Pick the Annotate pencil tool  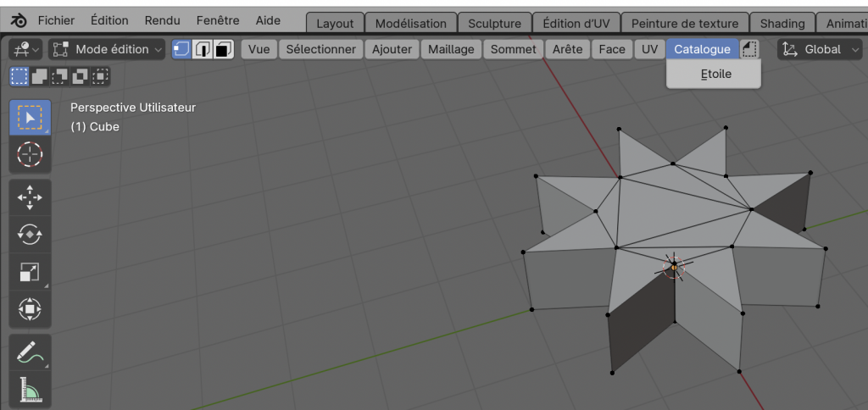[x=30, y=352]
